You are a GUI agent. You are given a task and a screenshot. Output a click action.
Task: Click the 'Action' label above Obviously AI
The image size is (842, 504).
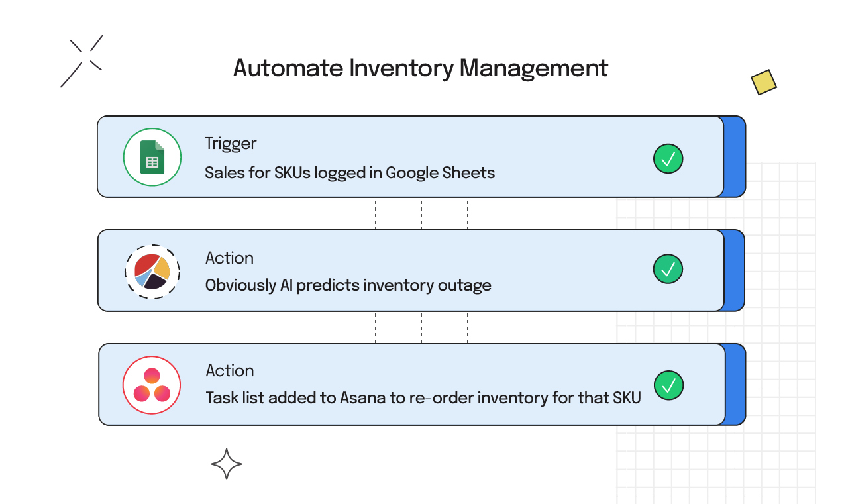tap(229, 258)
